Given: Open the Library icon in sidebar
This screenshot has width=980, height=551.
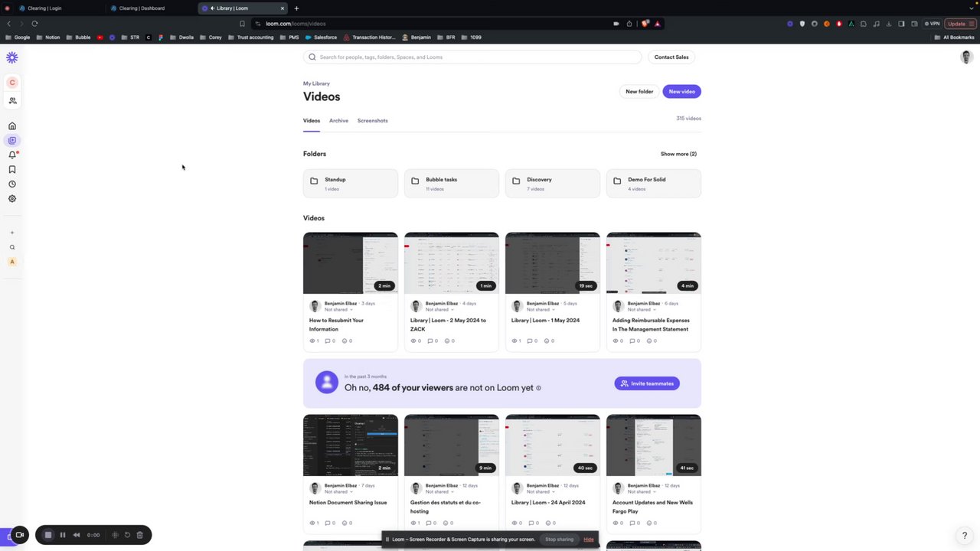Looking at the screenshot, I should point(12,141).
